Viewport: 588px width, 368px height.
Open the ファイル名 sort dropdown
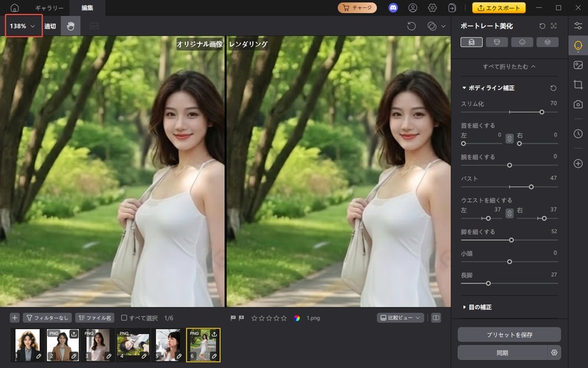point(95,318)
